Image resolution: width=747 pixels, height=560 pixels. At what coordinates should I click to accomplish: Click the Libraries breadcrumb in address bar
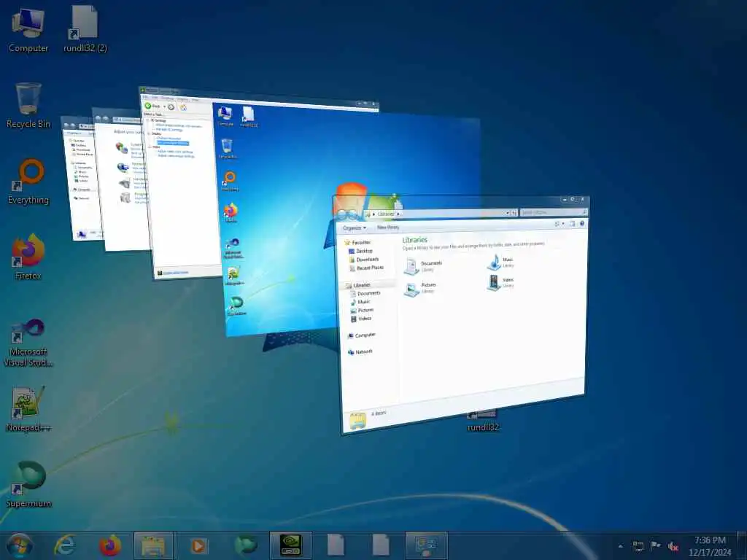coord(385,214)
